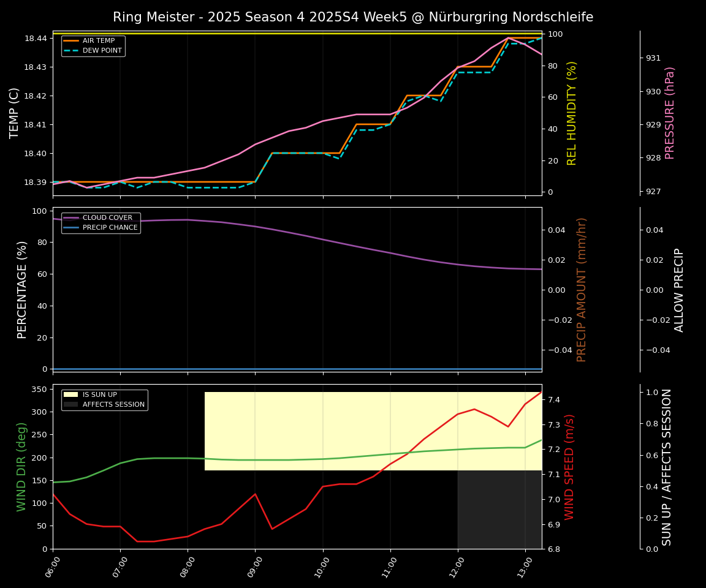Viewport: 706px width, 588px height.
Task: Click the PRESSURE (hPa) axis label
Action: (x=670, y=113)
